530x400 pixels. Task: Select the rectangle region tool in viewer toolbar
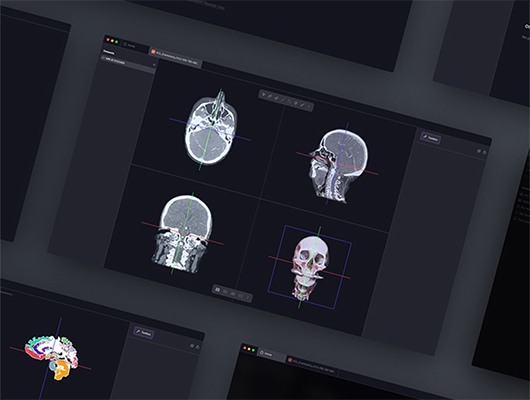coord(289,101)
